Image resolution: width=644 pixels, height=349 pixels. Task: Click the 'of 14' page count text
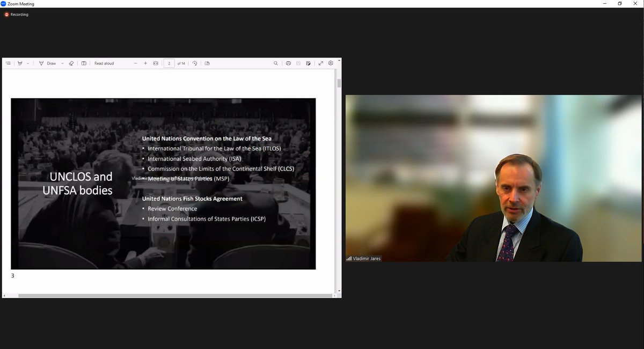[x=181, y=63]
